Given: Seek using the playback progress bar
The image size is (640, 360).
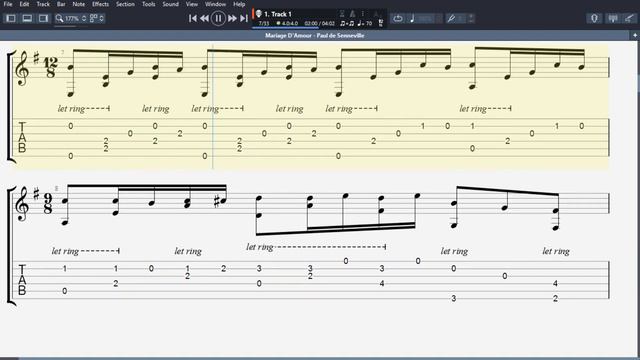Looking at the screenshot, I should coord(285,28).
